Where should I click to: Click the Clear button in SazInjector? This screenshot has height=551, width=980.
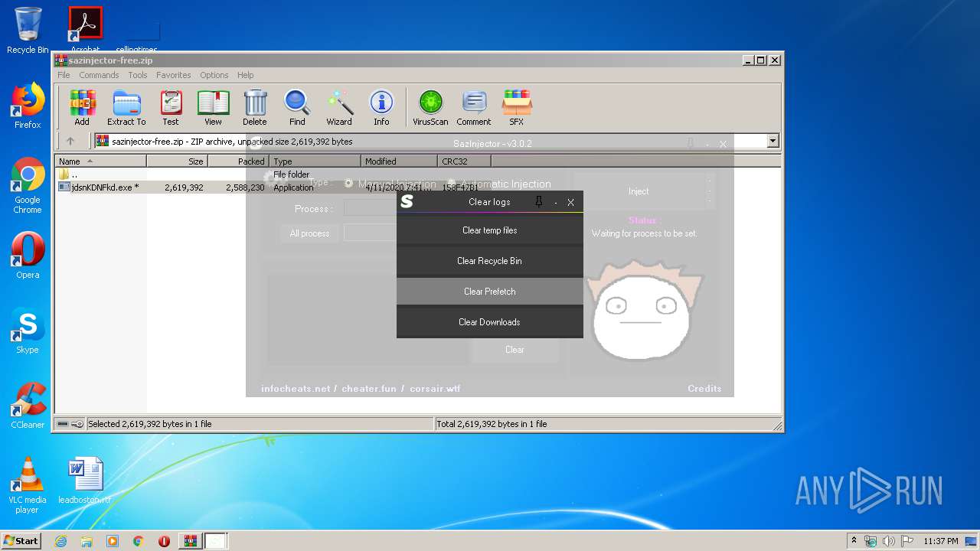pyautogui.click(x=514, y=350)
